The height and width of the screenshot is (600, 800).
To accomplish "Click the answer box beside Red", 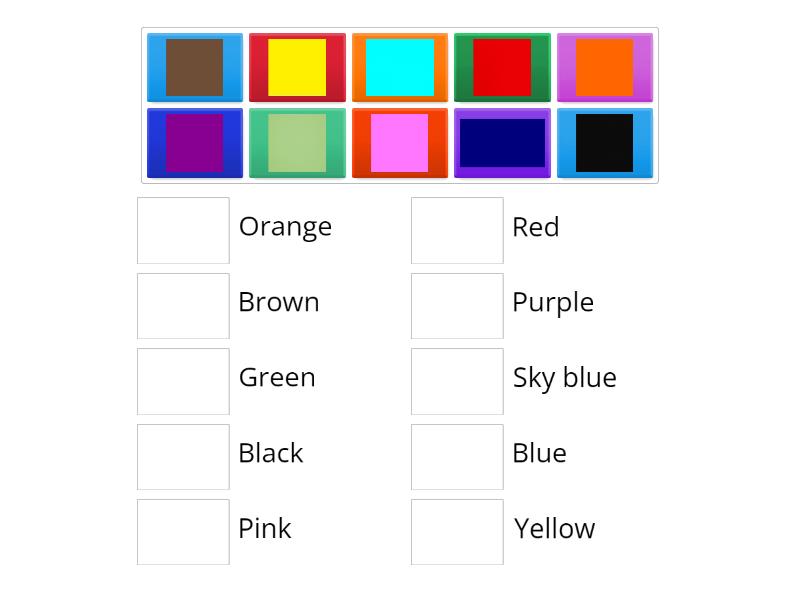I will (x=457, y=229).
